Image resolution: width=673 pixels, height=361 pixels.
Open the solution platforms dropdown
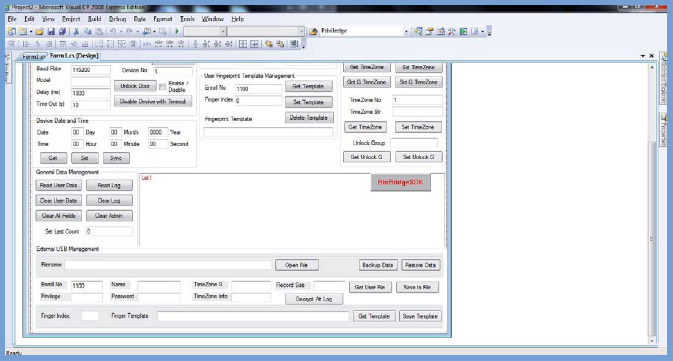point(301,31)
